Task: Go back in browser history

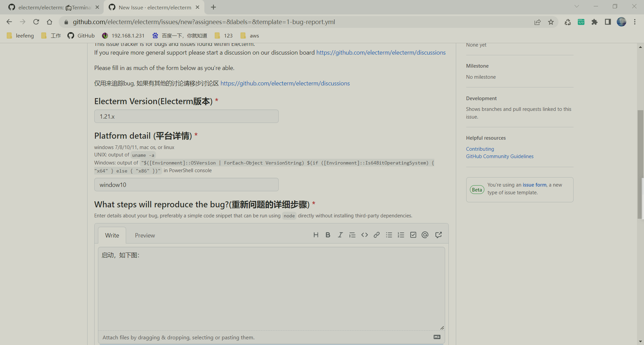Action: pyautogui.click(x=9, y=22)
